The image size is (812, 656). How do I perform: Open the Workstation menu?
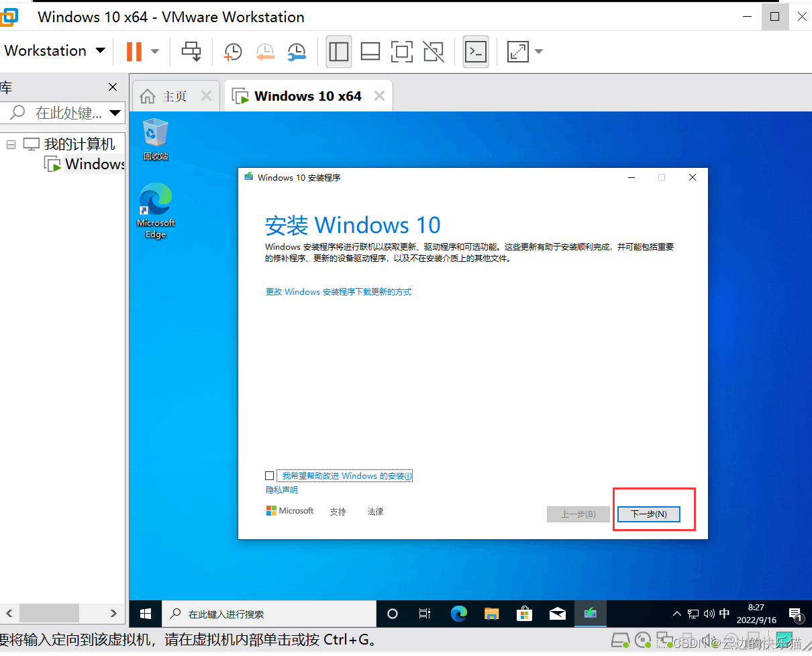(54, 50)
